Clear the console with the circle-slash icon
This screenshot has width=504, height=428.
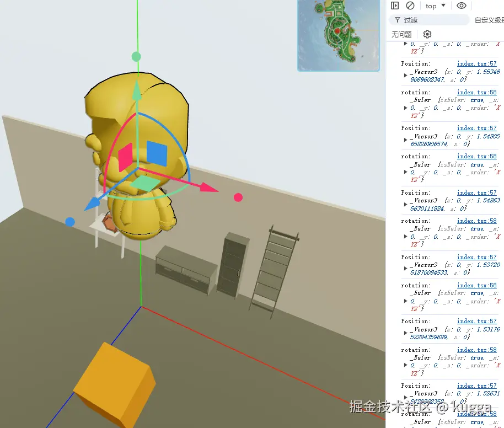(x=410, y=6)
